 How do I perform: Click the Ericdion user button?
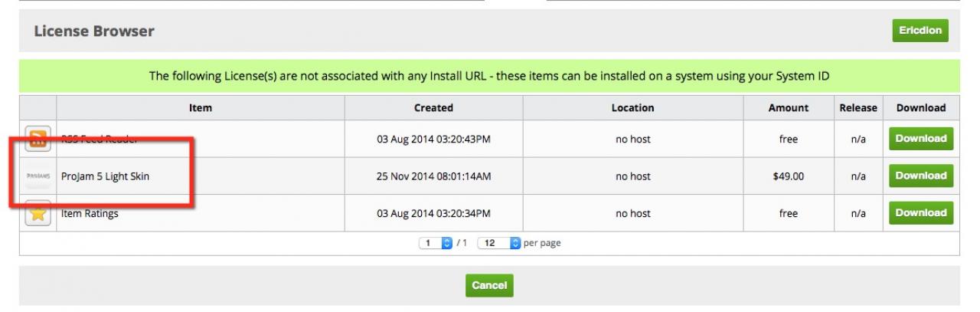[920, 31]
